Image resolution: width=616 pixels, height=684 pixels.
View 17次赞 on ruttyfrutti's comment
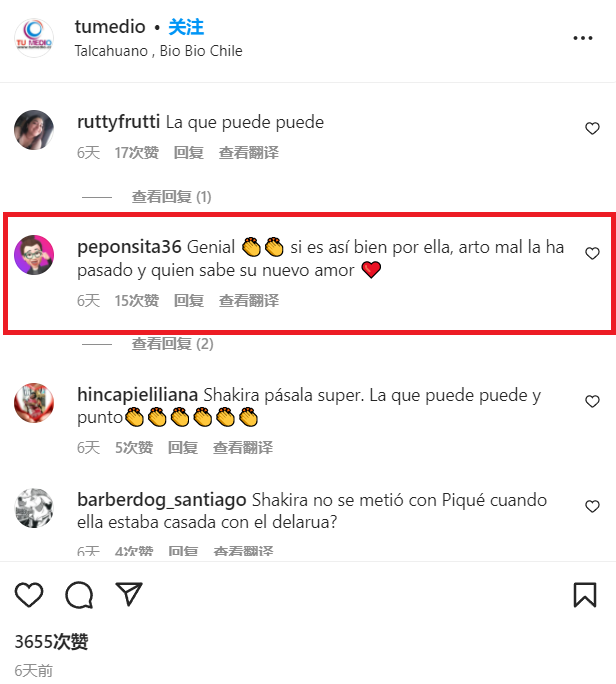[x=137, y=153]
